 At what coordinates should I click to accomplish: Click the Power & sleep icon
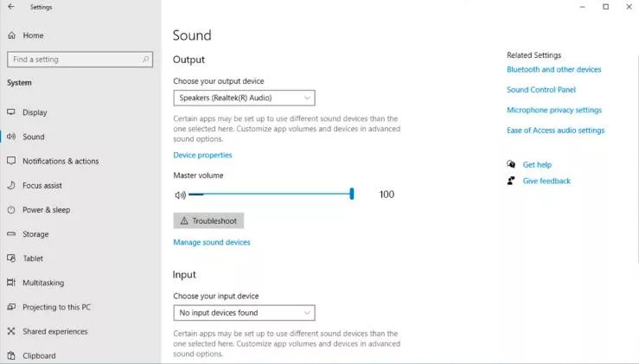(x=11, y=209)
